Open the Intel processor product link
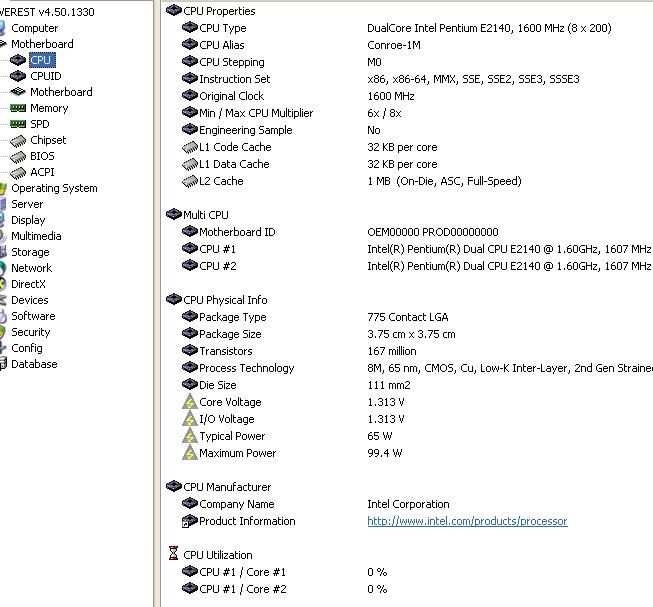Viewport: 653px width, 607px height. point(467,521)
